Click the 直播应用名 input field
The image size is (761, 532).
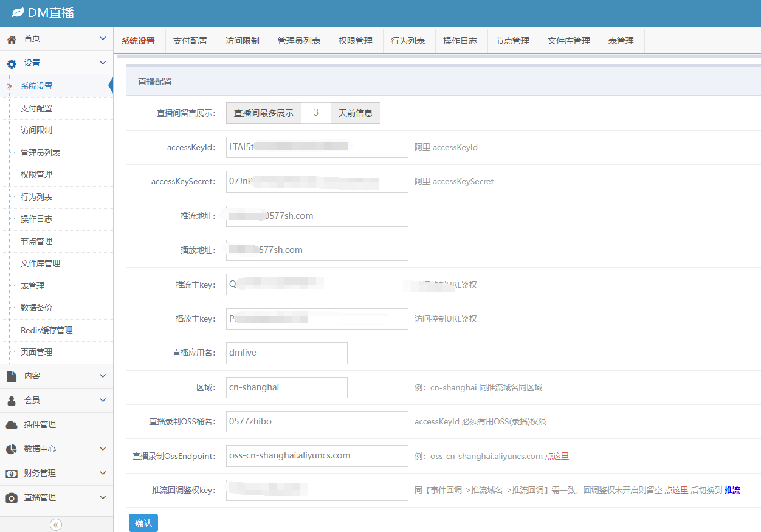pos(286,353)
